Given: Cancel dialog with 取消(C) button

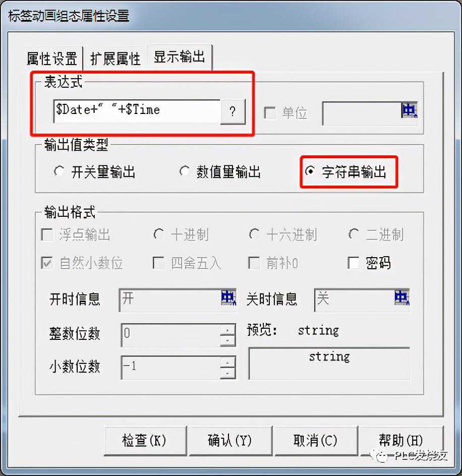Looking at the screenshot, I should (316, 441).
